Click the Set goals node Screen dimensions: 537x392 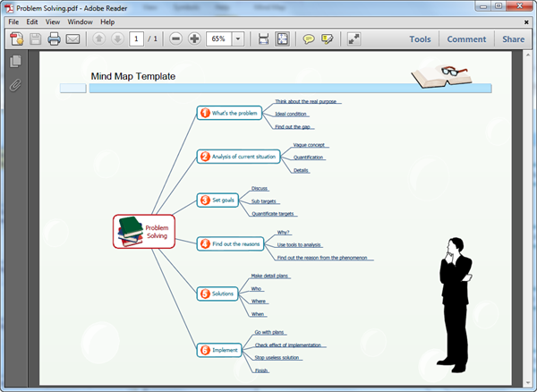click(217, 200)
